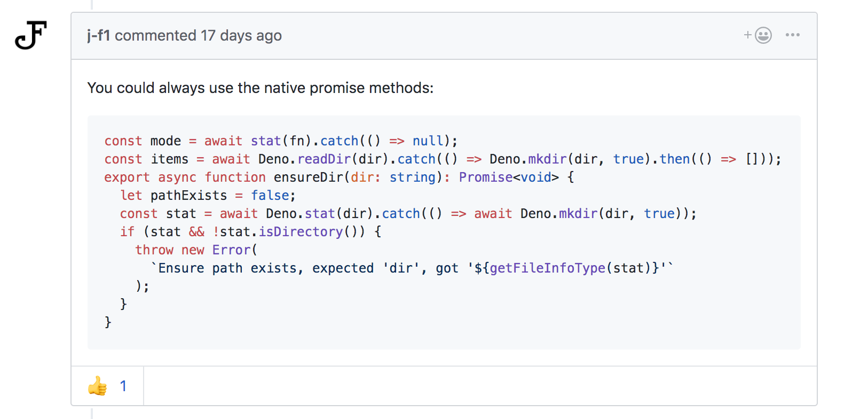This screenshot has height=419, width=868.
Task: Open the j-f1 username link
Action: (x=99, y=35)
